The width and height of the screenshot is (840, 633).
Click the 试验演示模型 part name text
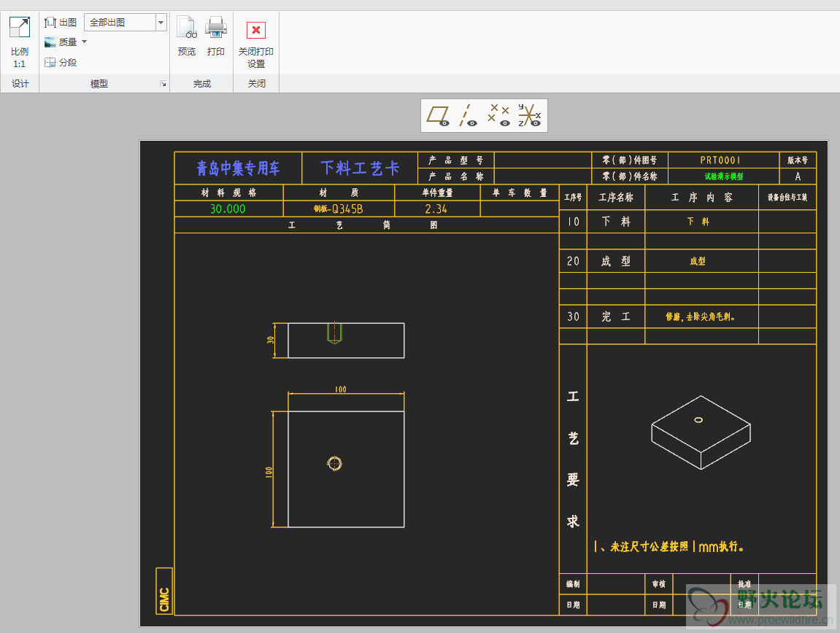coord(724,176)
